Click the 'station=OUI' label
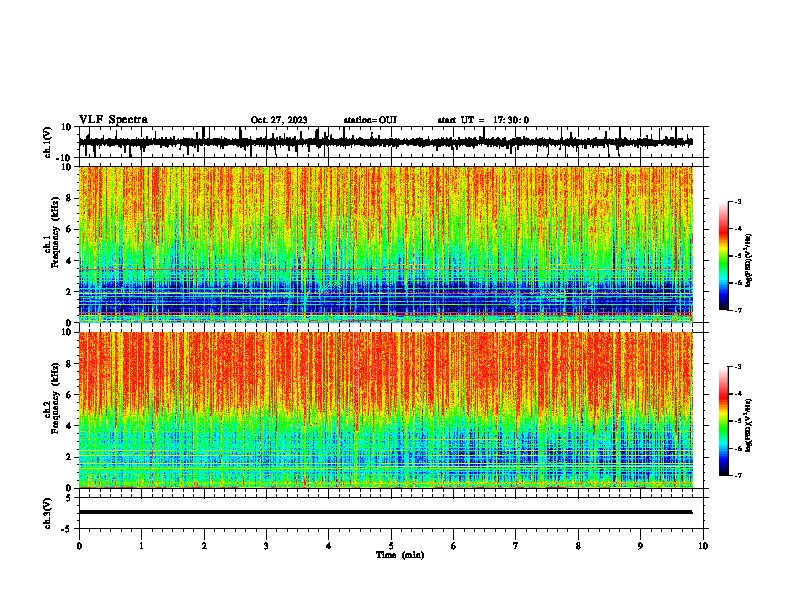 (370, 120)
